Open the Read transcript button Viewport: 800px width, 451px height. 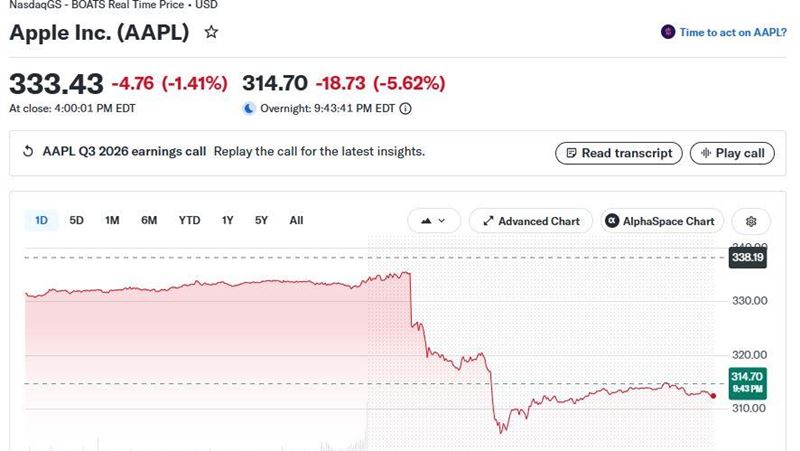(619, 153)
